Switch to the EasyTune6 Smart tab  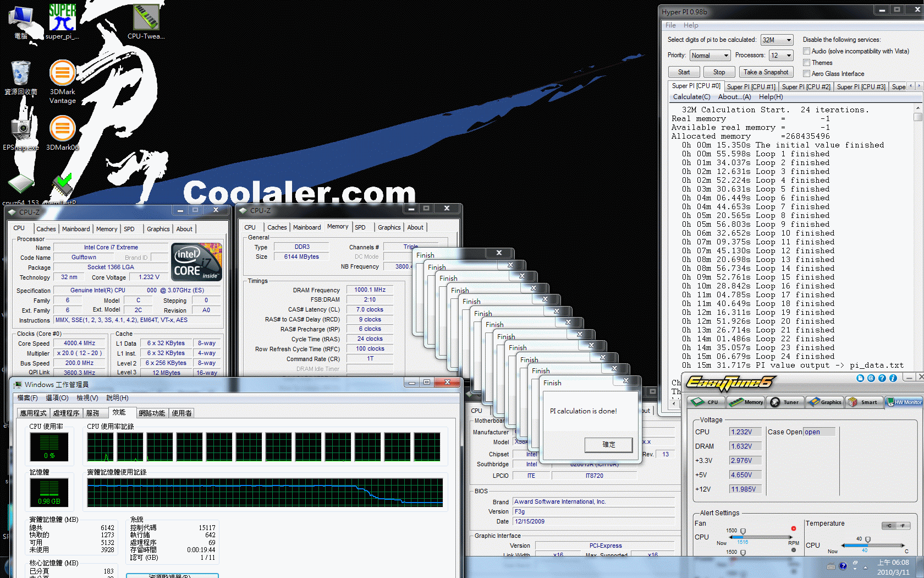tap(864, 402)
